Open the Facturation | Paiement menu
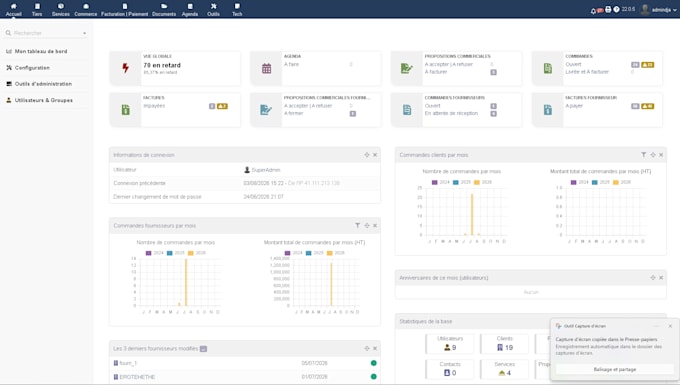This screenshot has height=385, width=680. [124, 10]
